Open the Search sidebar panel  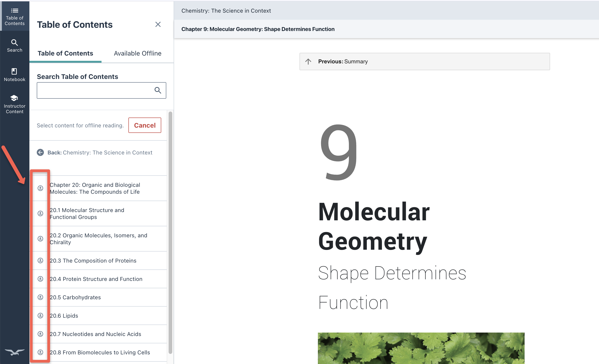coord(15,46)
